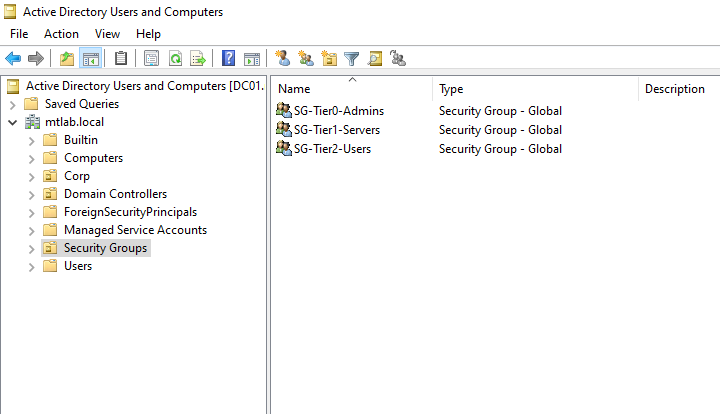Click the Corp OU folder icon

50,176
